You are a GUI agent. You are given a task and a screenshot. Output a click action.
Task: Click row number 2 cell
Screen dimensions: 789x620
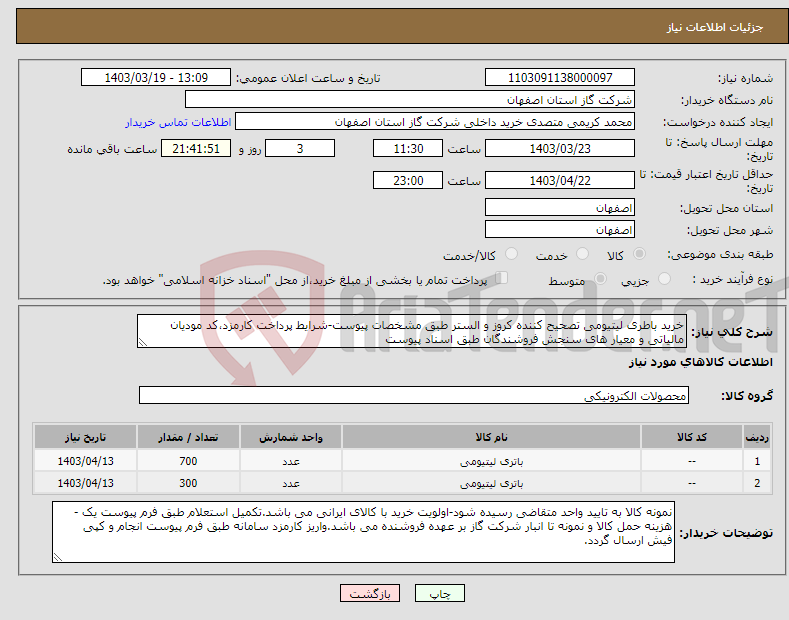click(x=757, y=483)
